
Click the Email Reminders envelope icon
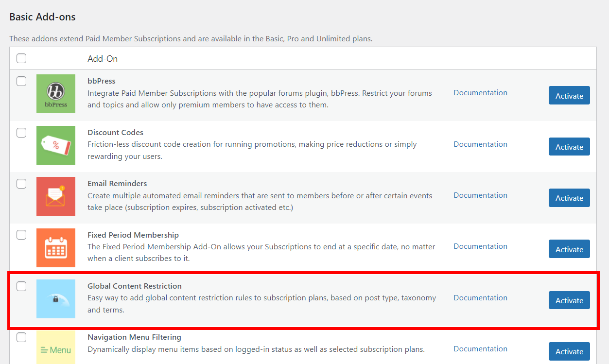pos(56,196)
